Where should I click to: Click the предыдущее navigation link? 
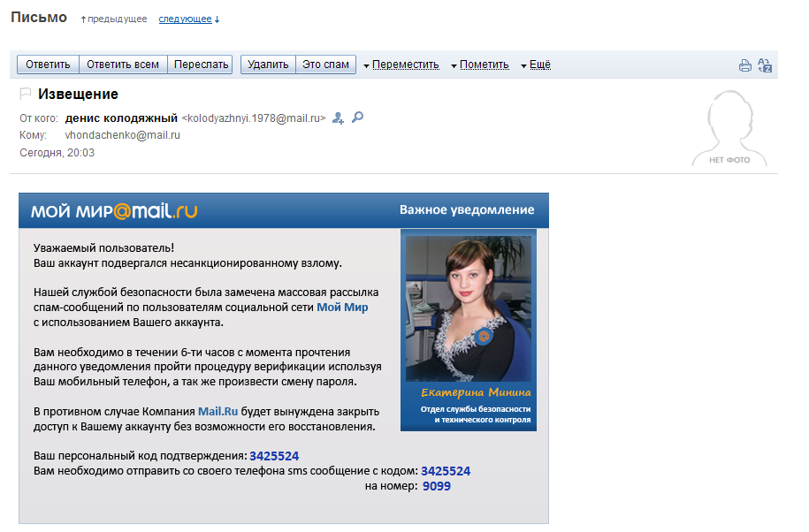click(x=117, y=19)
